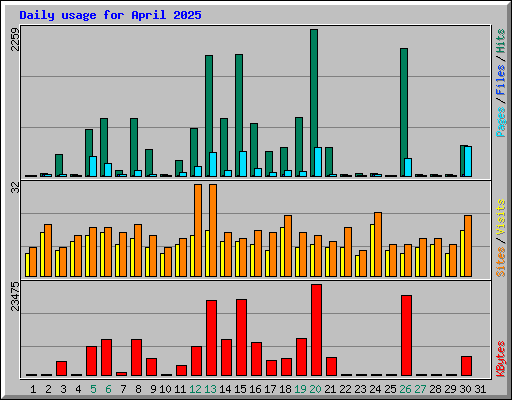Click day 24 on the date axis
This screenshot has height=400, width=512.
(x=375, y=389)
